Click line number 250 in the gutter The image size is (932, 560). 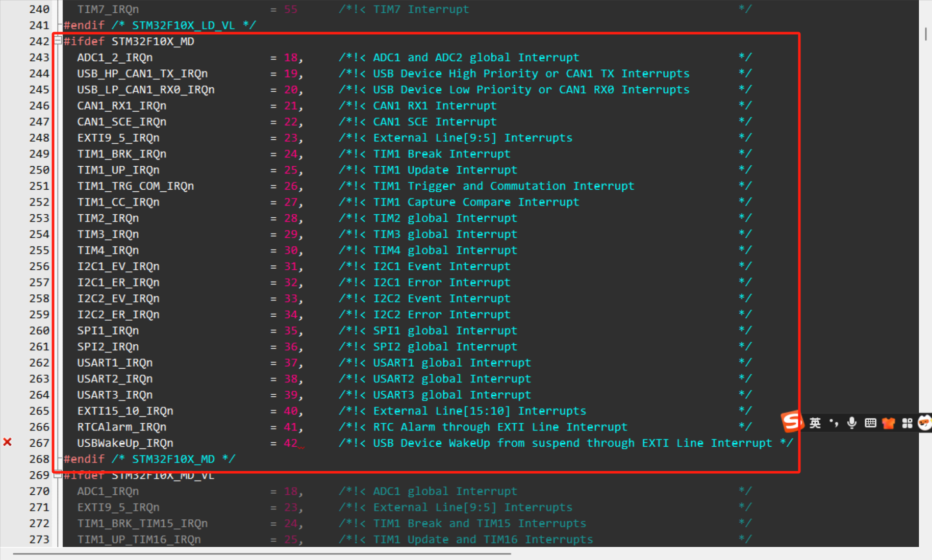[x=39, y=170]
